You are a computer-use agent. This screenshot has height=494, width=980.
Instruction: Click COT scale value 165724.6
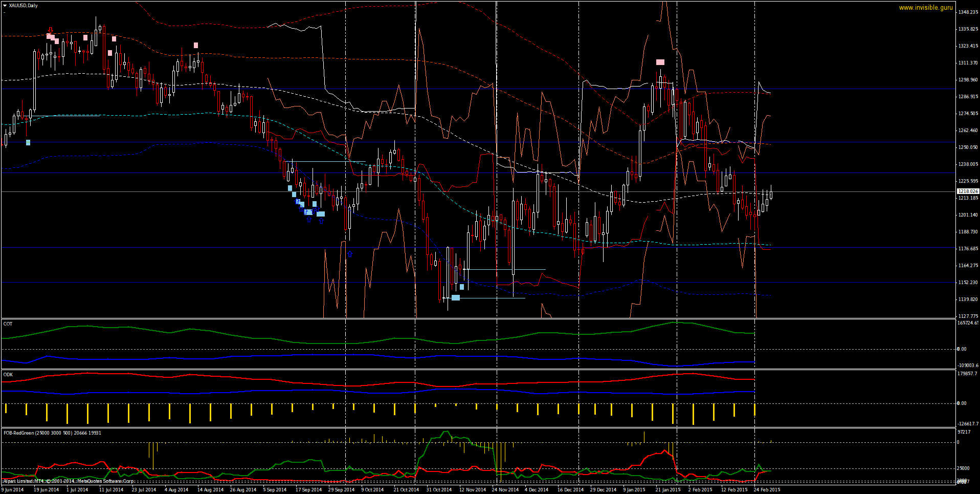click(968, 323)
